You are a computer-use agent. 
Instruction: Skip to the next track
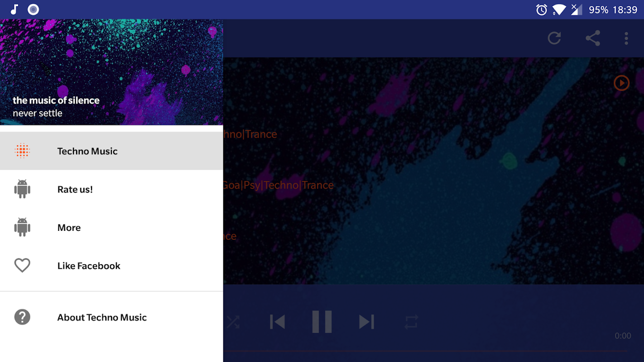[x=366, y=322]
